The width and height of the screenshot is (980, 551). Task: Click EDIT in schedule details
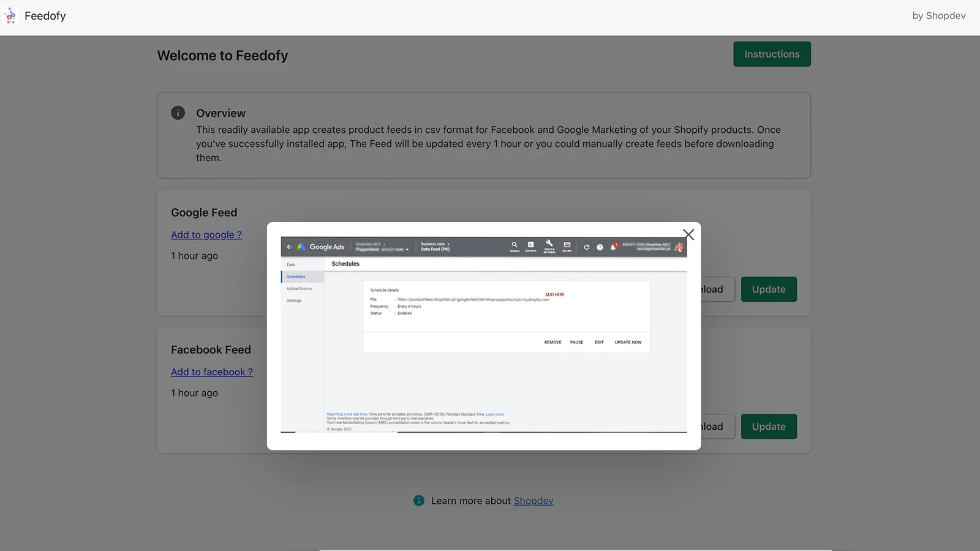(599, 342)
